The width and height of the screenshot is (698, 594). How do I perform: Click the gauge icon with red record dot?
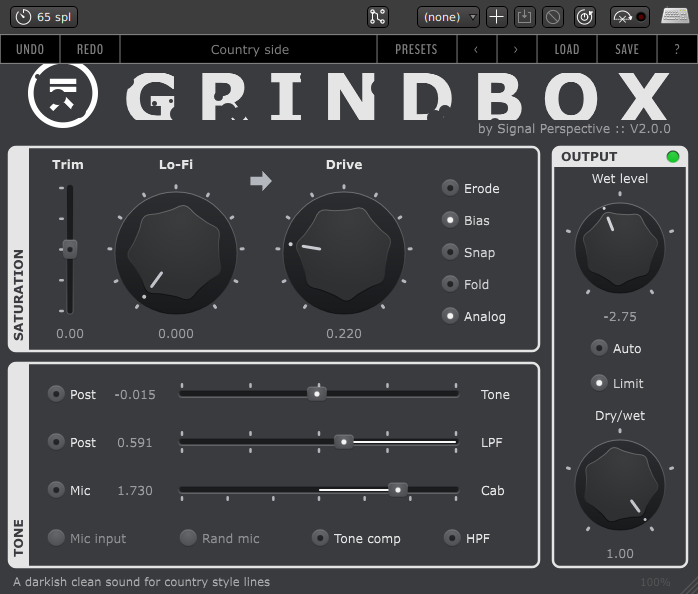(x=630, y=17)
